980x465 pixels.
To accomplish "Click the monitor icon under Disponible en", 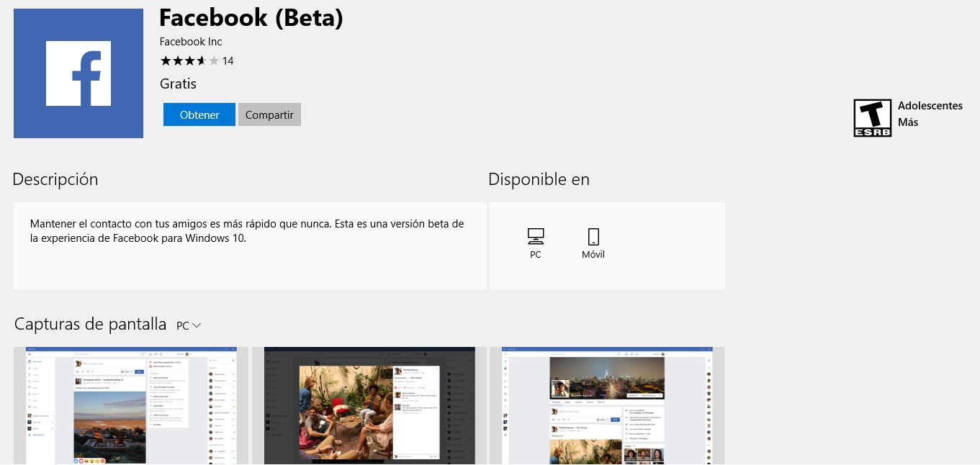I will click(x=535, y=236).
